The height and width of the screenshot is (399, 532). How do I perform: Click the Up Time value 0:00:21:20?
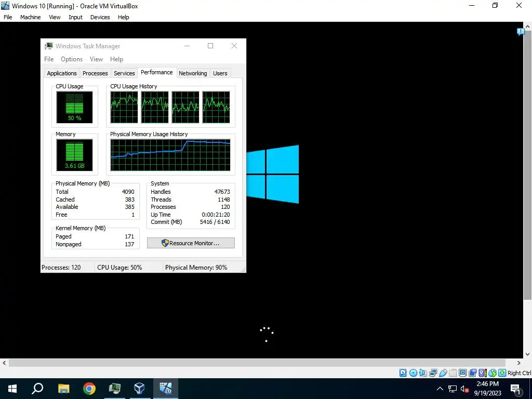[x=216, y=215]
